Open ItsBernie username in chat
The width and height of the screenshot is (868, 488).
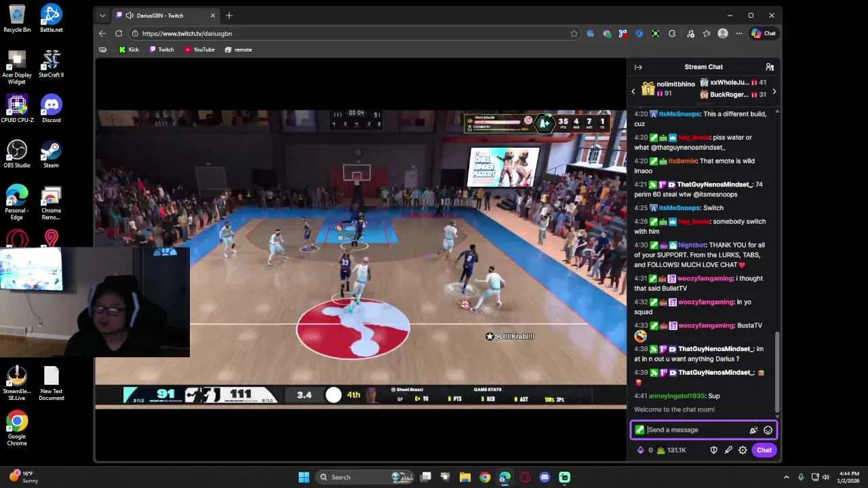pyautogui.click(x=682, y=161)
